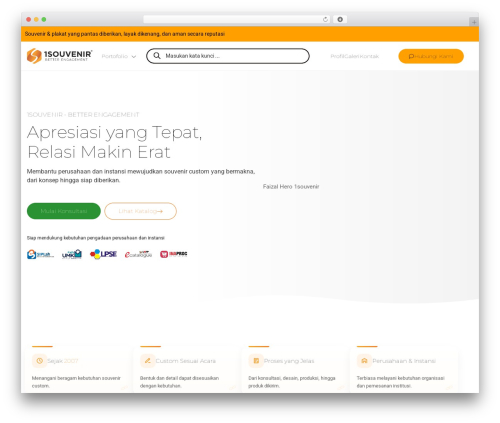Screen dimensions: 500x423
Task: Click the browser address bar
Action: (237, 19)
